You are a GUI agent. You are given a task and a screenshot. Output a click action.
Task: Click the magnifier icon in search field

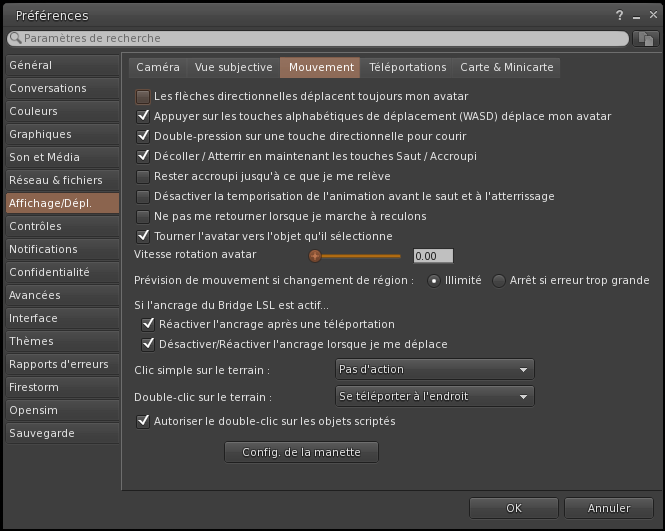[15, 38]
